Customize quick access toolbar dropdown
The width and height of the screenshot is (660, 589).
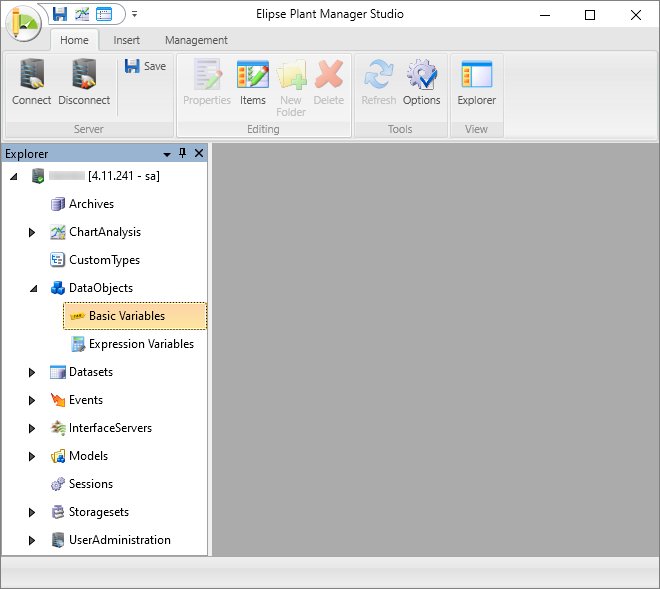[134, 15]
